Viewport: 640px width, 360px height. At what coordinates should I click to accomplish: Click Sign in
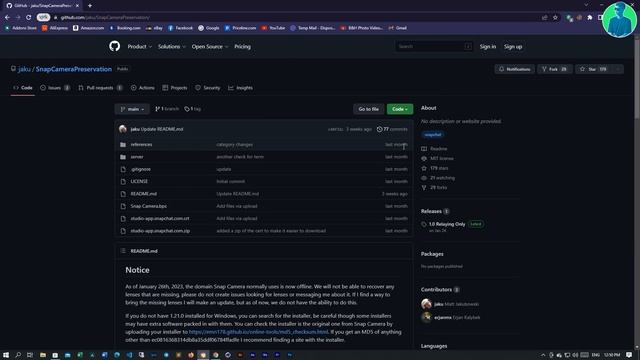pyautogui.click(x=488, y=47)
